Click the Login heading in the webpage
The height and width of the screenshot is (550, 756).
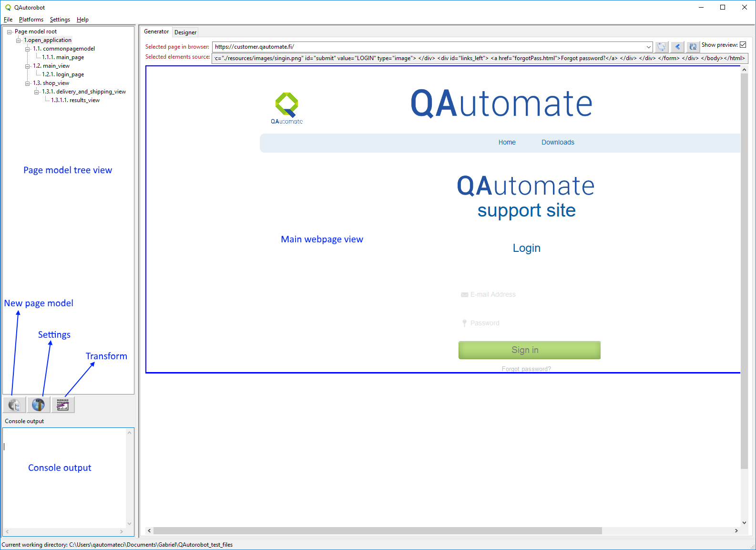(x=527, y=248)
